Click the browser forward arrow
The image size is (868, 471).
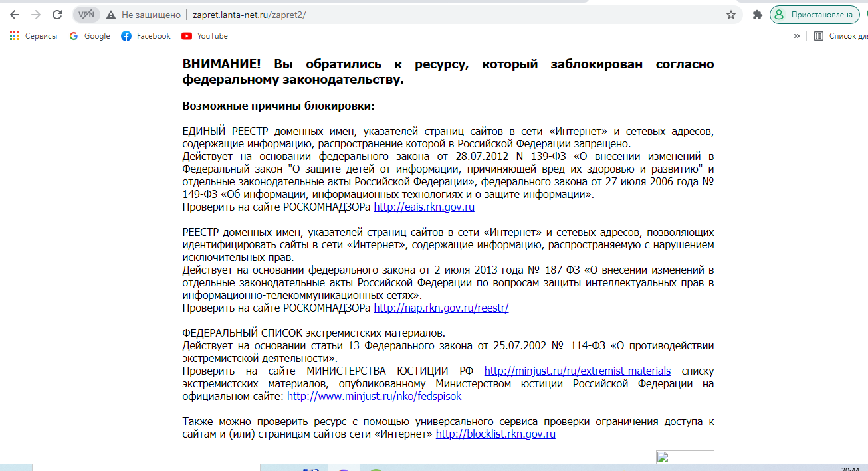36,15
